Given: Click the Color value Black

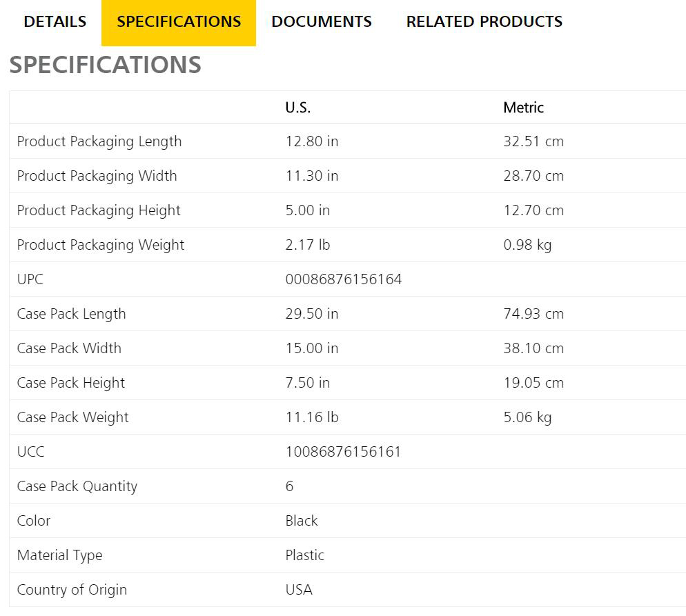Looking at the screenshot, I should point(302,521).
